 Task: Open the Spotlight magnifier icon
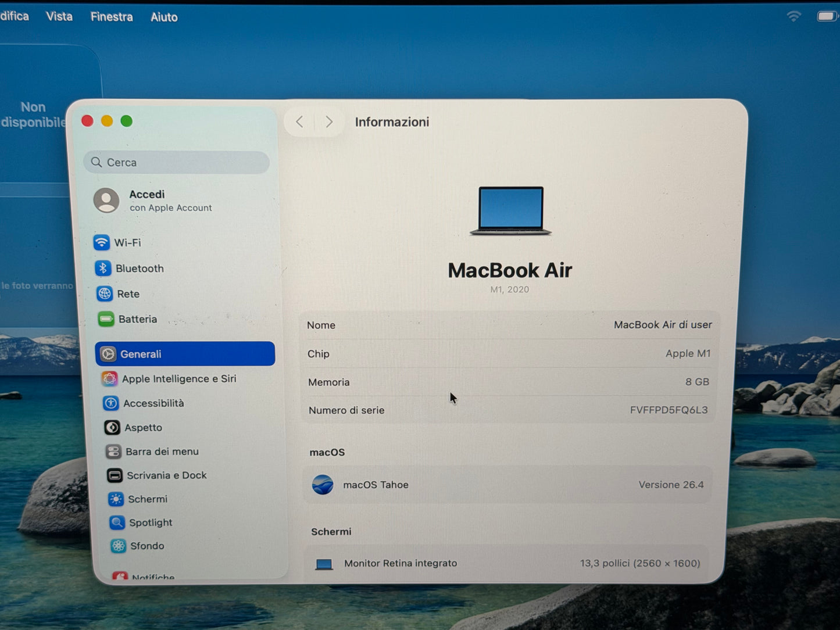coord(117,522)
